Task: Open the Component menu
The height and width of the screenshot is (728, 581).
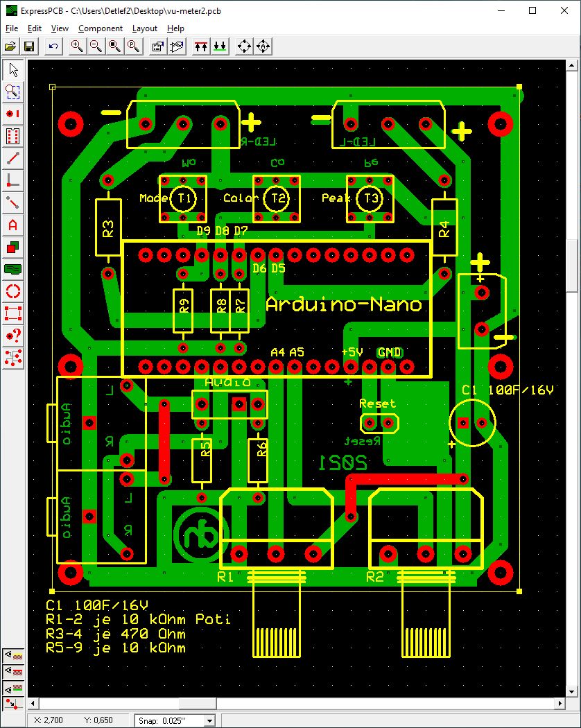Action: [x=100, y=28]
